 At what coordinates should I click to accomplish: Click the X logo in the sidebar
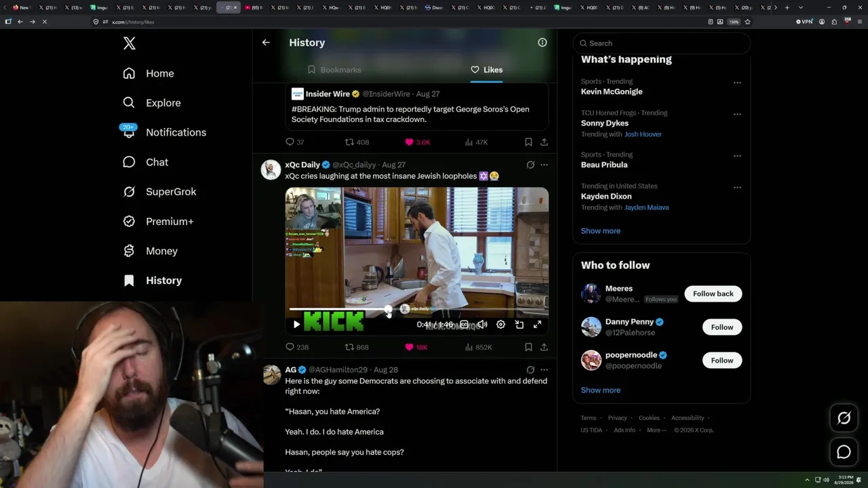tap(130, 43)
